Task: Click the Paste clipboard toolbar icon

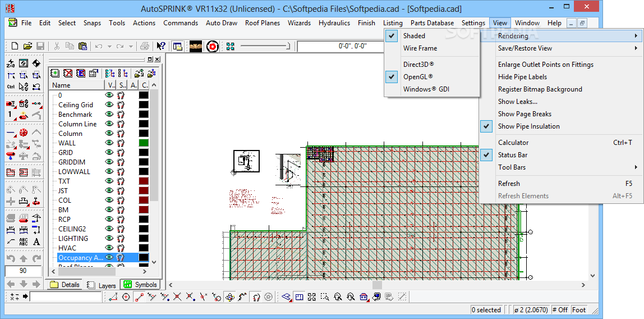Action: click(82, 46)
